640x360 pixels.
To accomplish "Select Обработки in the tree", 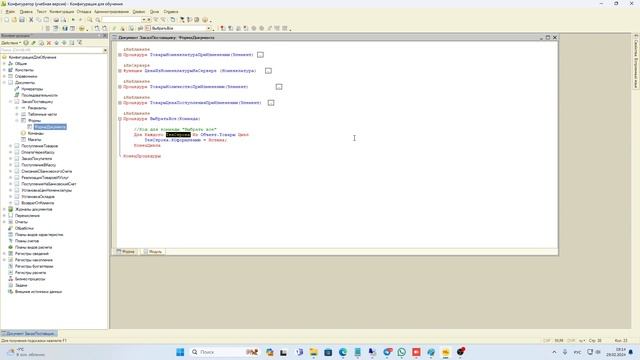I will click(24, 229).
